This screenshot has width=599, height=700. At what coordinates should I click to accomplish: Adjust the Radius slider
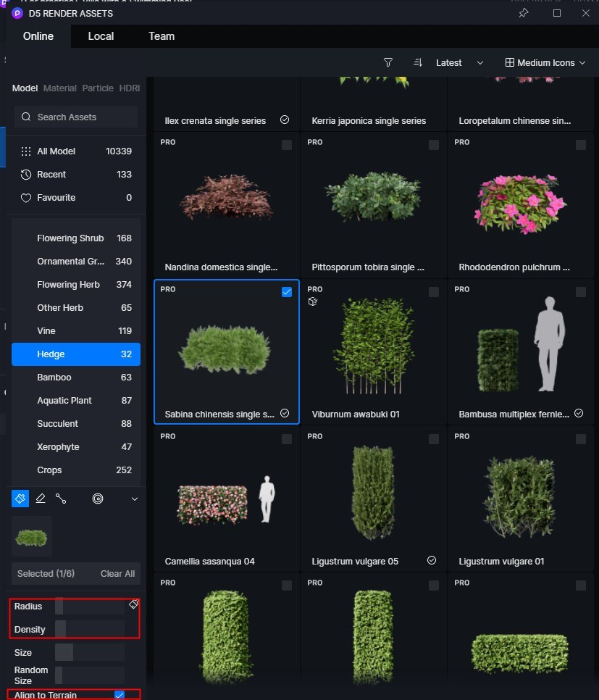(90, 607)
